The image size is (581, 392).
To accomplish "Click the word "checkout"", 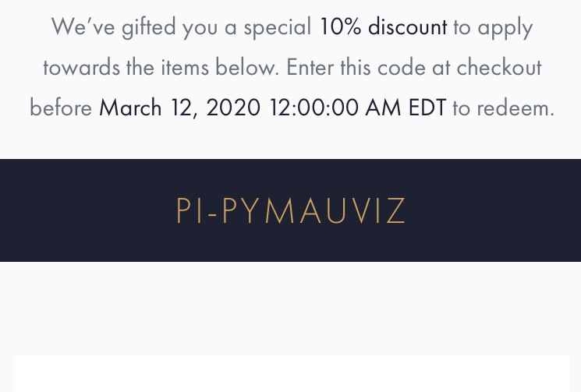I will (499, 68).
